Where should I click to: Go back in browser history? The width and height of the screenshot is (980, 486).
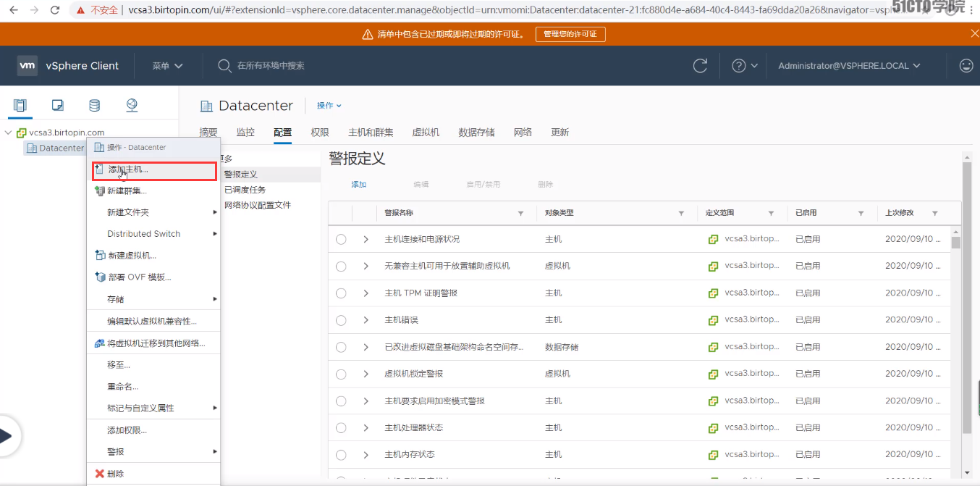pos(14,10)
